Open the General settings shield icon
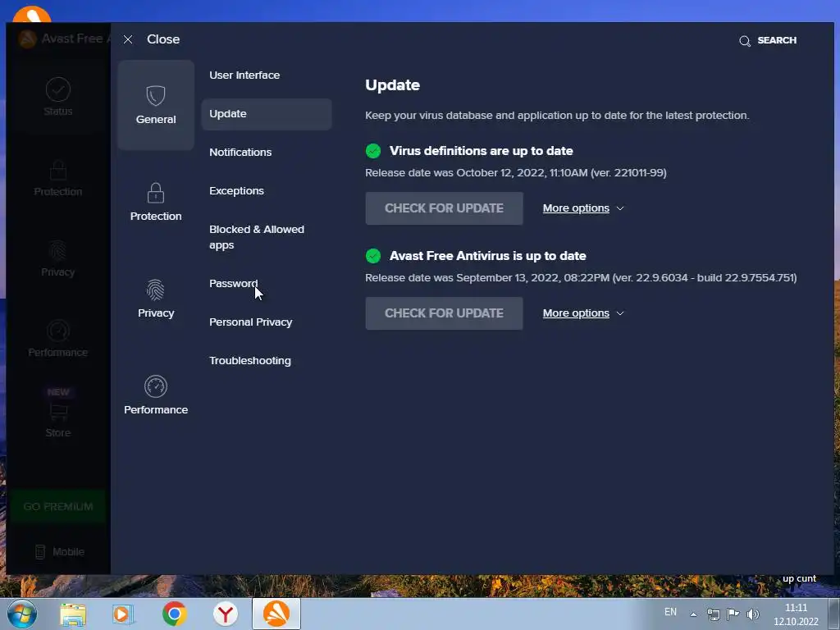840x630 pixels. coord(155,96)
